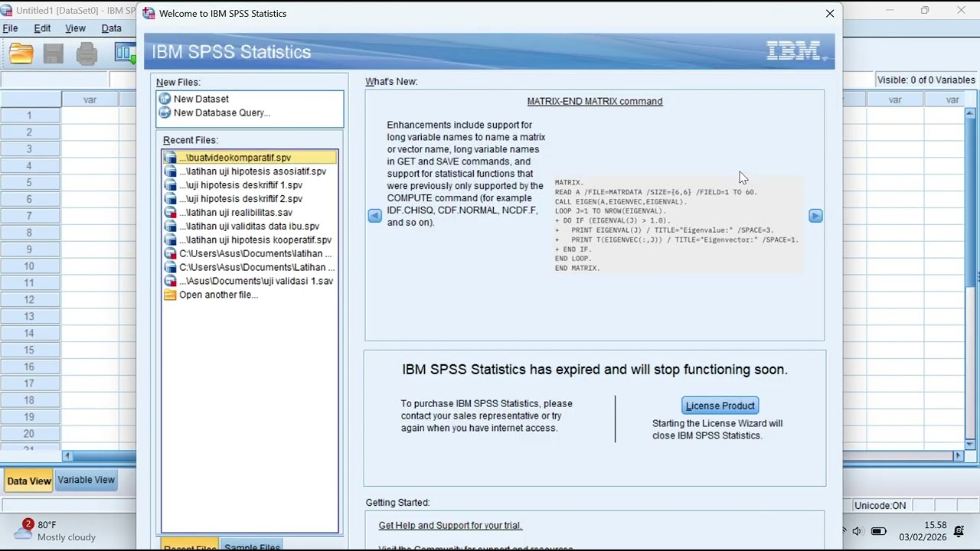Click icon beside uji validasi 1.sav
Screen dimensions: 980x551
[x=170, y=281]
